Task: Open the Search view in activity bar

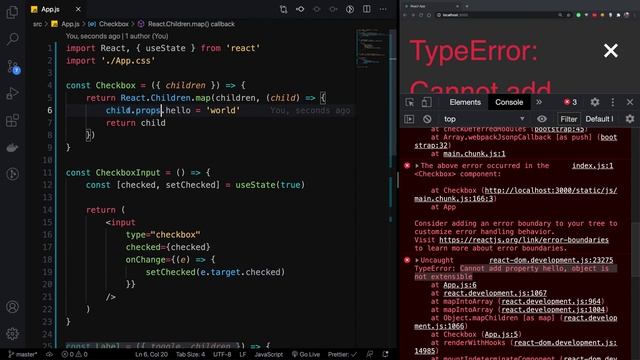Action: 12,39
